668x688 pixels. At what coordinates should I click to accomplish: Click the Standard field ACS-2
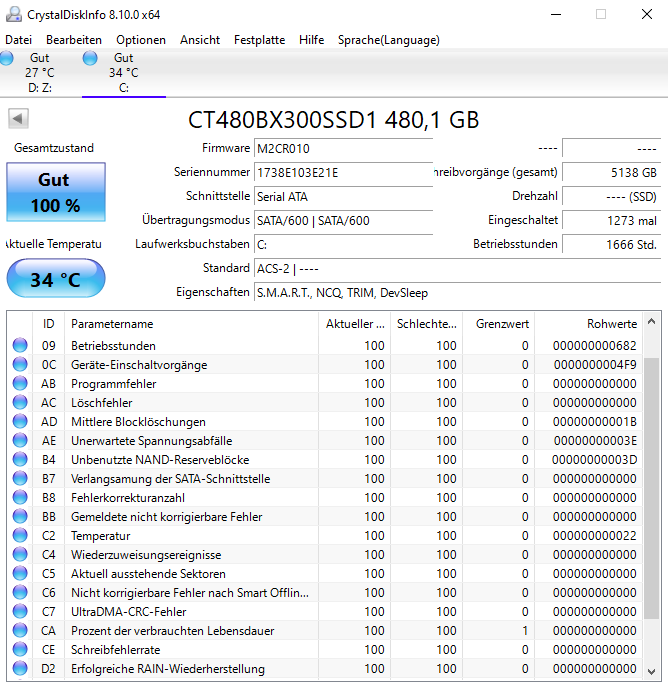(x=457, y=268)
